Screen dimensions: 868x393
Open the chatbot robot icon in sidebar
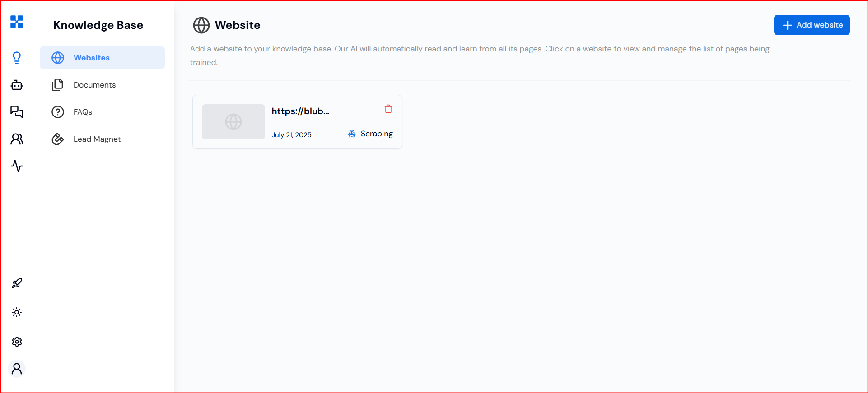(17, 85)
